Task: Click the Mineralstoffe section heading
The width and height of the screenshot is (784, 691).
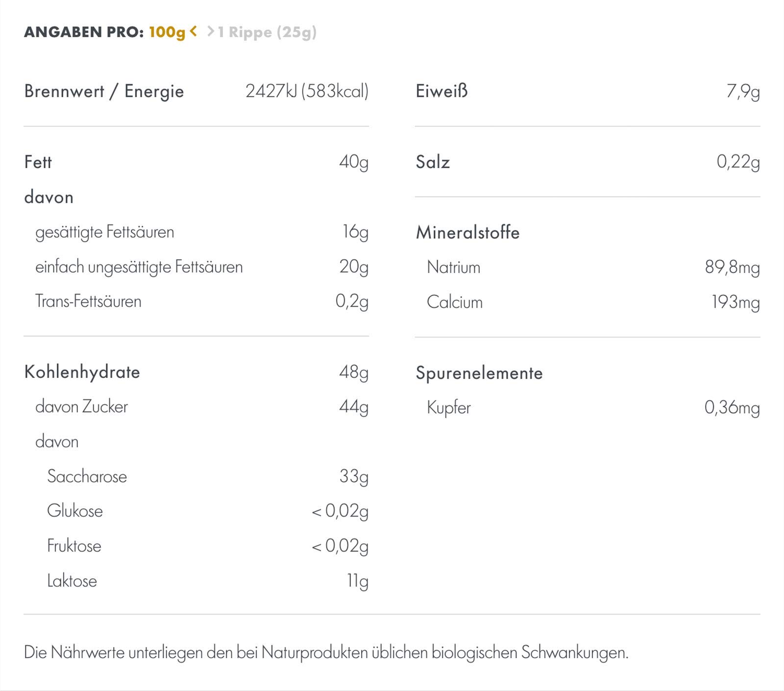Action: click(467, 232)
